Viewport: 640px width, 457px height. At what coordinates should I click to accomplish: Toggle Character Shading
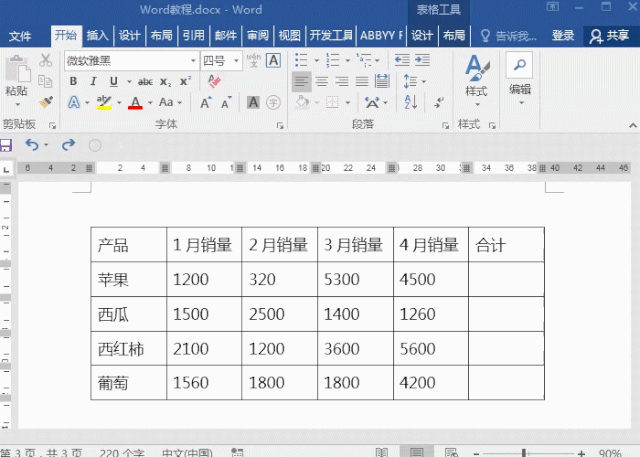click(253, 102)
